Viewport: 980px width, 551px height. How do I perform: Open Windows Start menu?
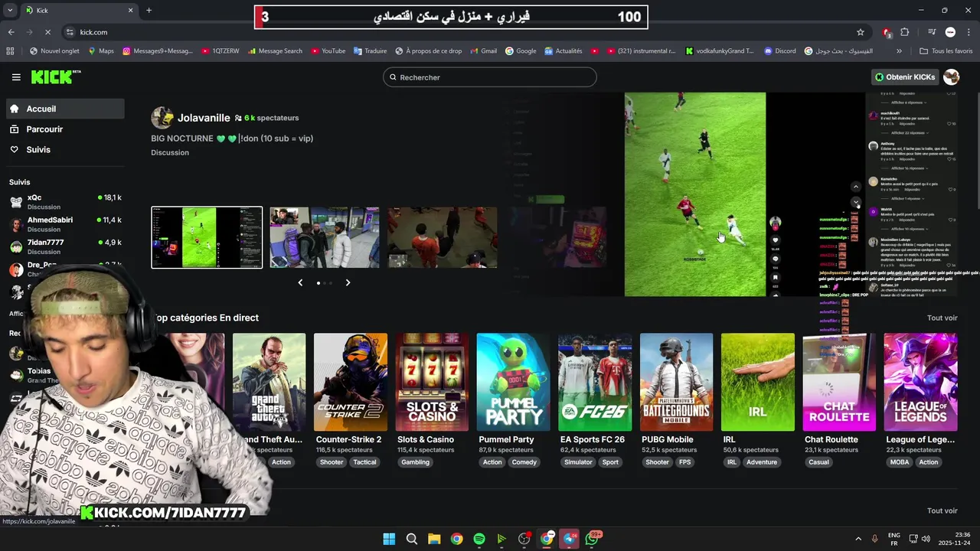[x=389, y=539]
